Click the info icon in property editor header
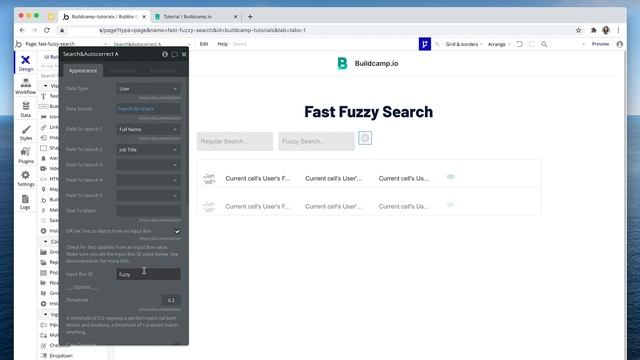Image resolution: width=640 pixels, height=360 pixels. (x=165, y=54)
